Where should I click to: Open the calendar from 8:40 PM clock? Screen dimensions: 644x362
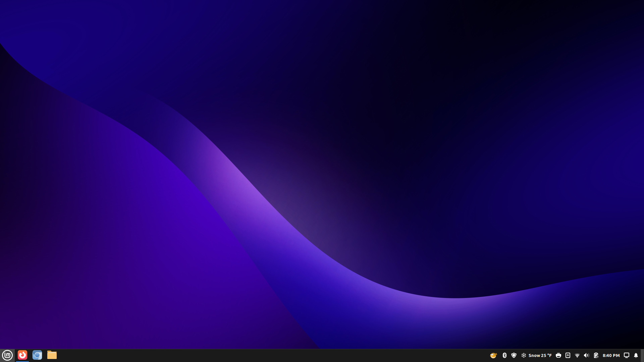tap(611, 355)
